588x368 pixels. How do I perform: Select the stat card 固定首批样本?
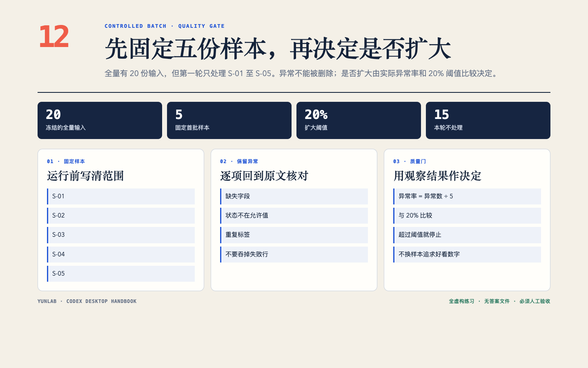click(229, 120)
